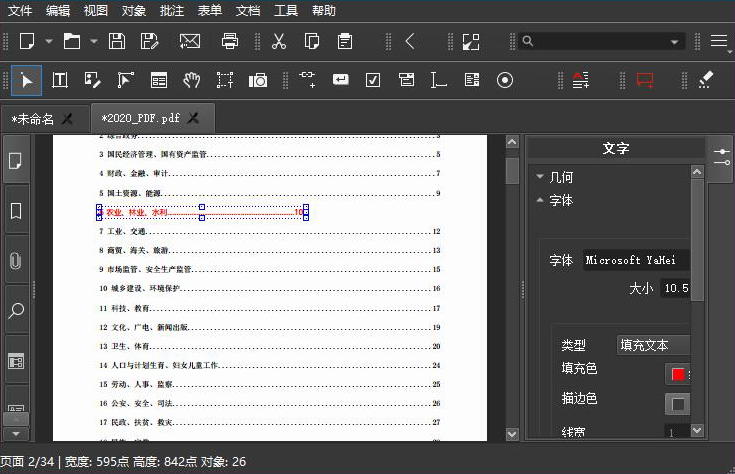
Task: Create a new document with the toolbar icon
Action: click(x=27, y=41)
